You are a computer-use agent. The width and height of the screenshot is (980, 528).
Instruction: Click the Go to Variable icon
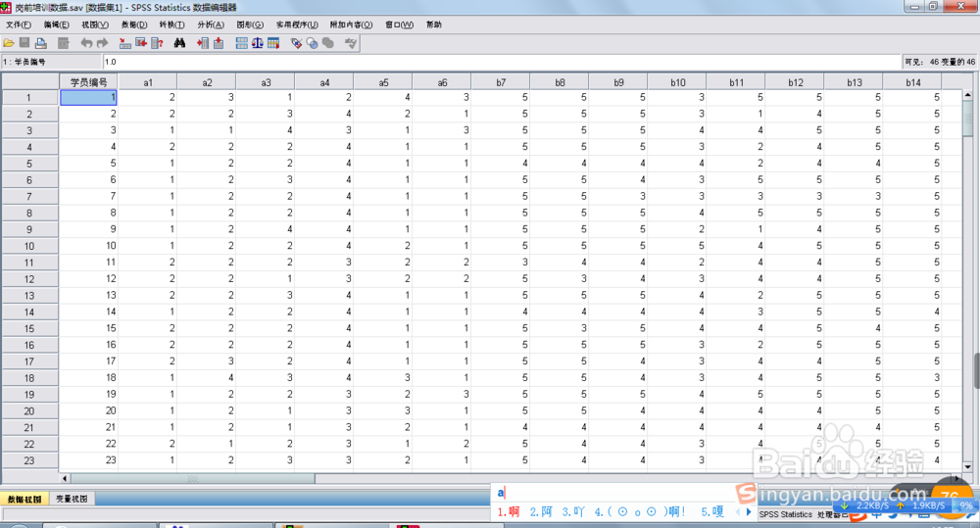[141, 43]
